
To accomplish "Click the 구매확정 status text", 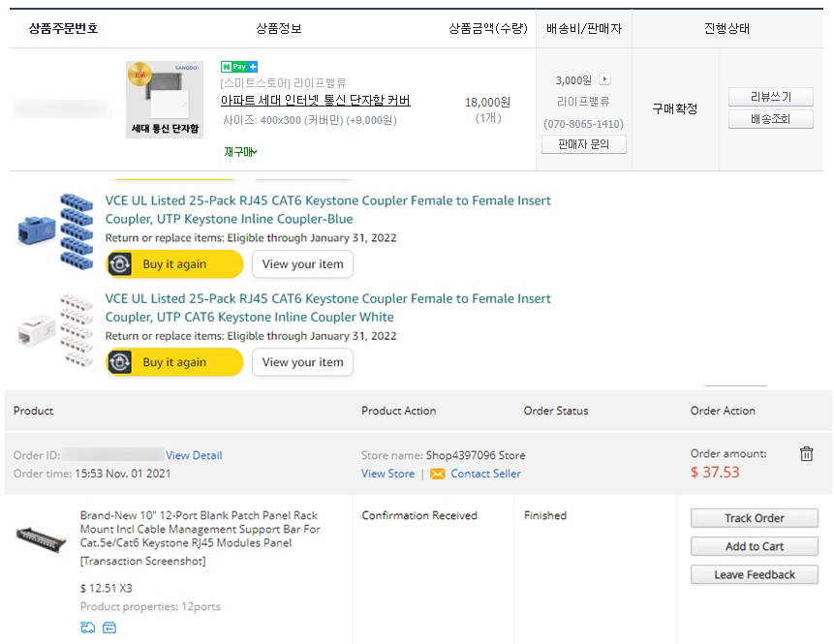I will tap(674, 108).
